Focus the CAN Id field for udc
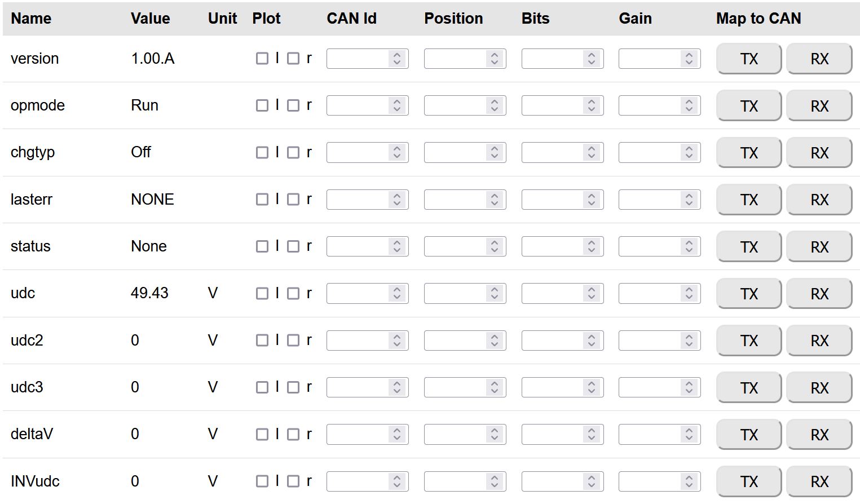 tap(358, 294)
